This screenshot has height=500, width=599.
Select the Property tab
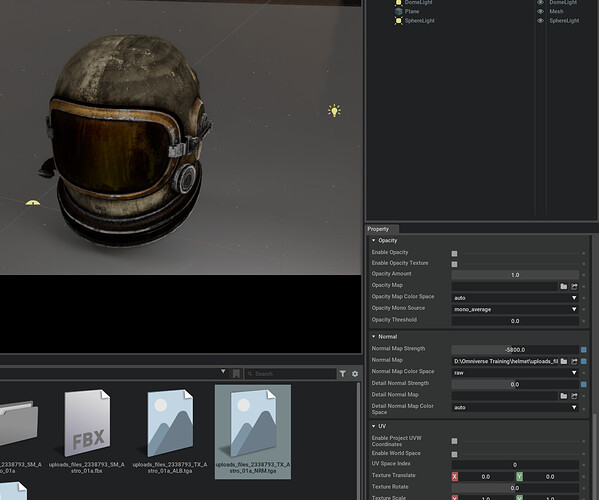pos(378,229)
